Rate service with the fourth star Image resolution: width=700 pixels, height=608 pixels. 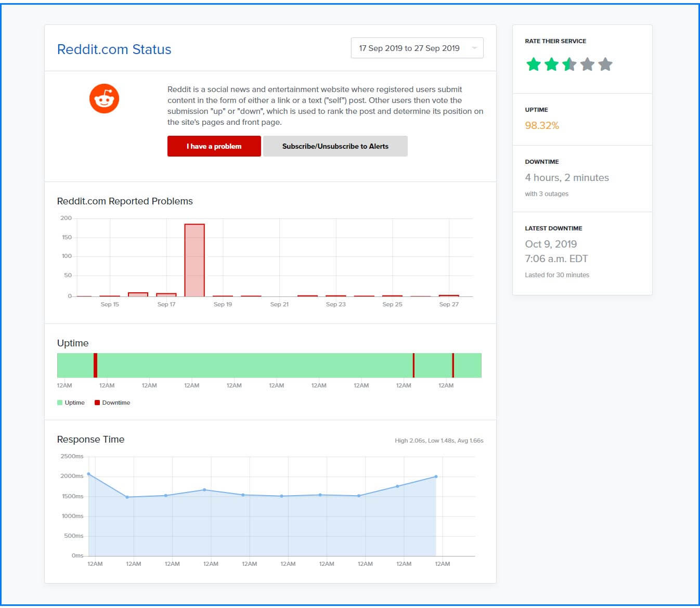click(587, 64)
